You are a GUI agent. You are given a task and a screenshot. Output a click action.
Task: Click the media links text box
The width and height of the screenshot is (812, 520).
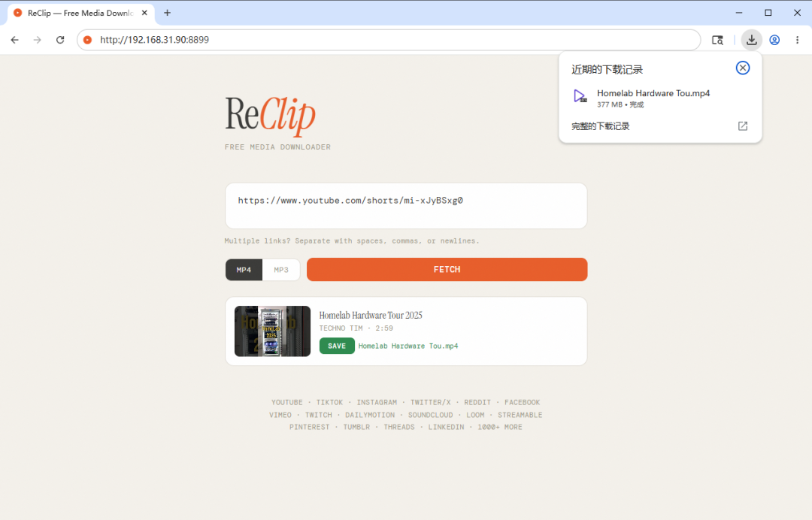(406, 206)
